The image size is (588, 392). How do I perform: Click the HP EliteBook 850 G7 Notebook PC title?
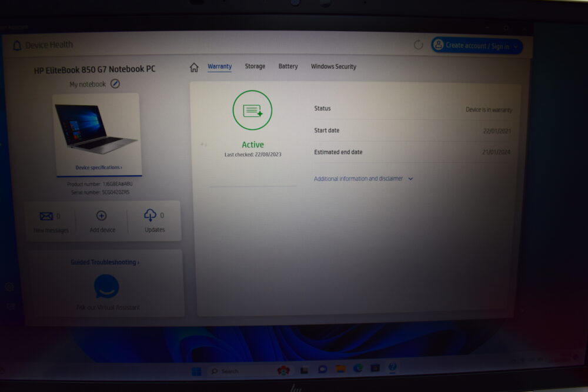(95, 70)
